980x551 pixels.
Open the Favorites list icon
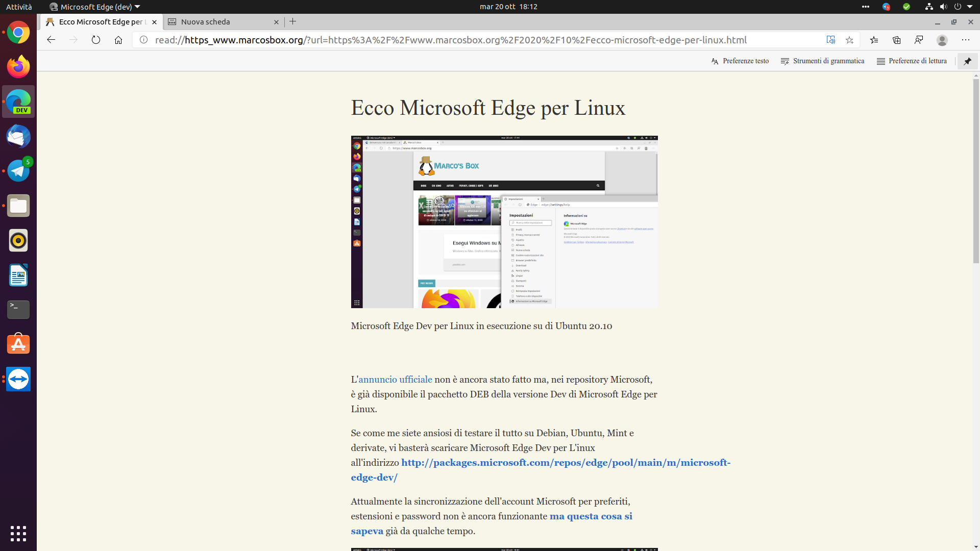(874, 40)
